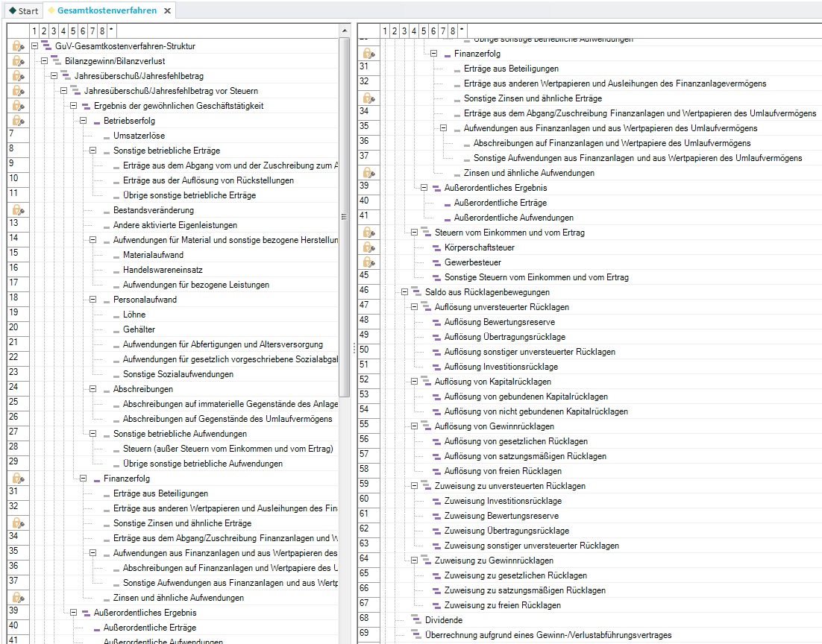This screenshot has width=822, height=644.
Task: Collapse Personalaufwand node
Action: click(x=92, y=300)
